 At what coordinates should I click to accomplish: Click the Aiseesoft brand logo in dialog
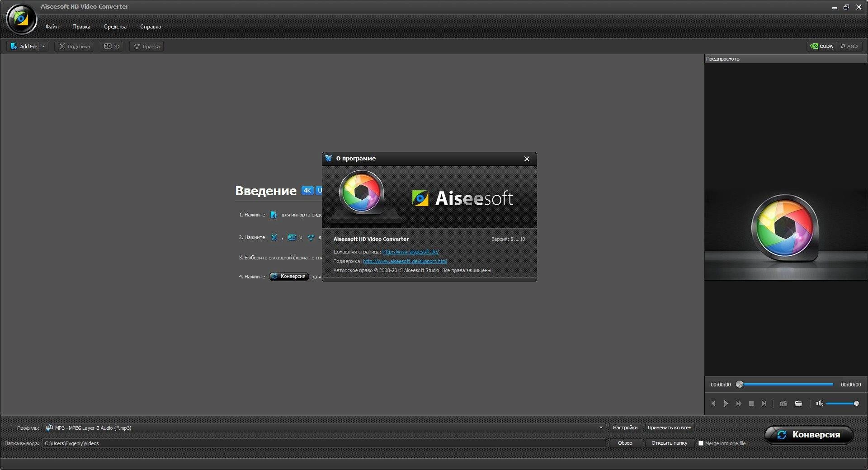point(462,198)
